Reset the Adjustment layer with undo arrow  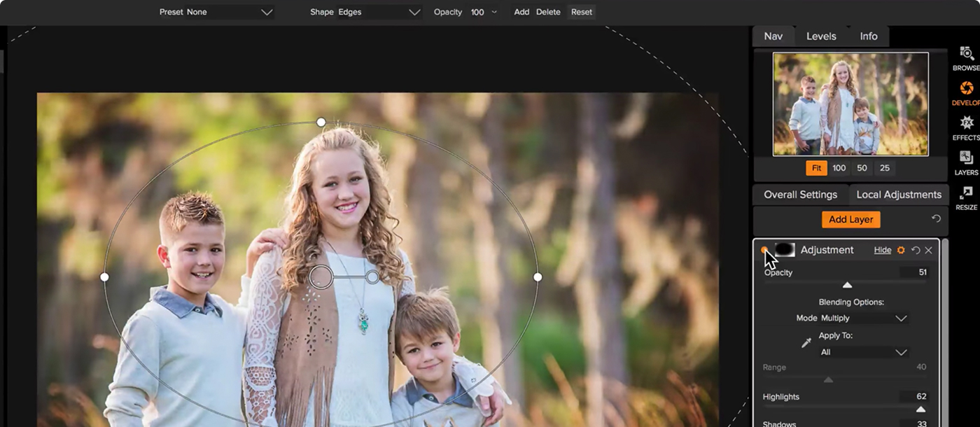[915, 250]
